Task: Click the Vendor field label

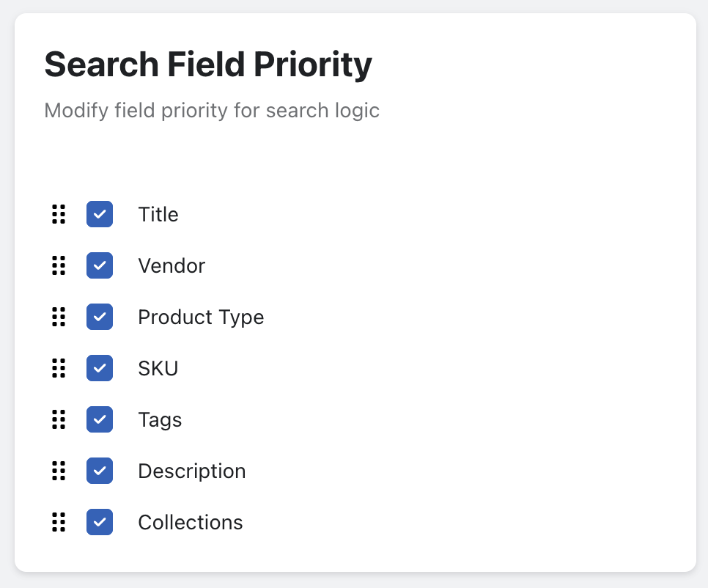Action: pyautogui.click(x=172, y=265)
